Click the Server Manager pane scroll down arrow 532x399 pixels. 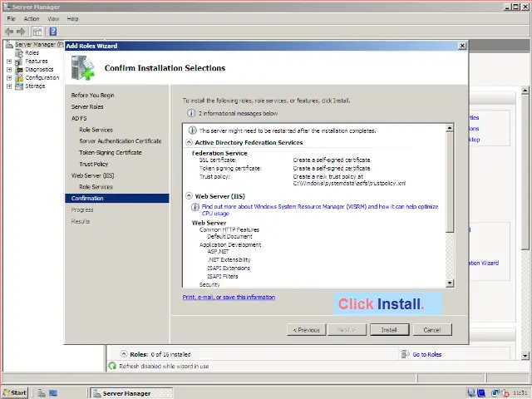point(525,356)
